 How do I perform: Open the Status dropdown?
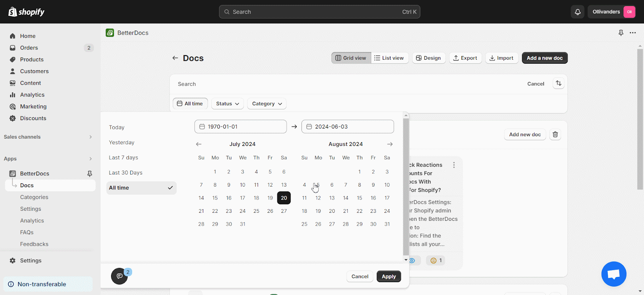(x=227, y=104)
